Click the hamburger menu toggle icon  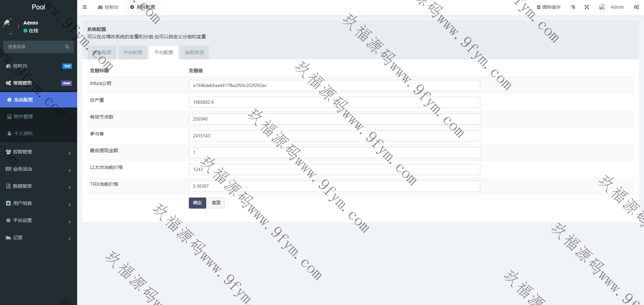[85, 7]
